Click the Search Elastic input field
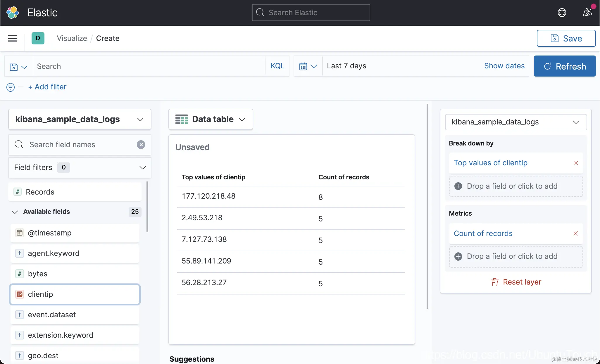 (311, 13)
